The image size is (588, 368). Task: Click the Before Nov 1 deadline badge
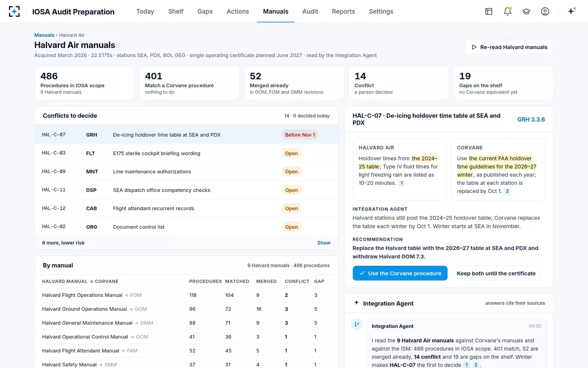tap(300, 135)
